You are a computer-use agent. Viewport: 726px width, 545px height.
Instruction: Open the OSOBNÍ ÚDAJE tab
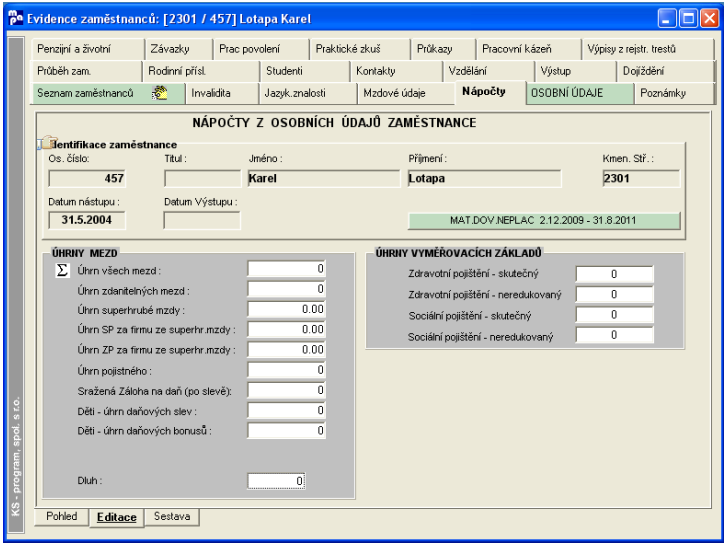(580, 93)
